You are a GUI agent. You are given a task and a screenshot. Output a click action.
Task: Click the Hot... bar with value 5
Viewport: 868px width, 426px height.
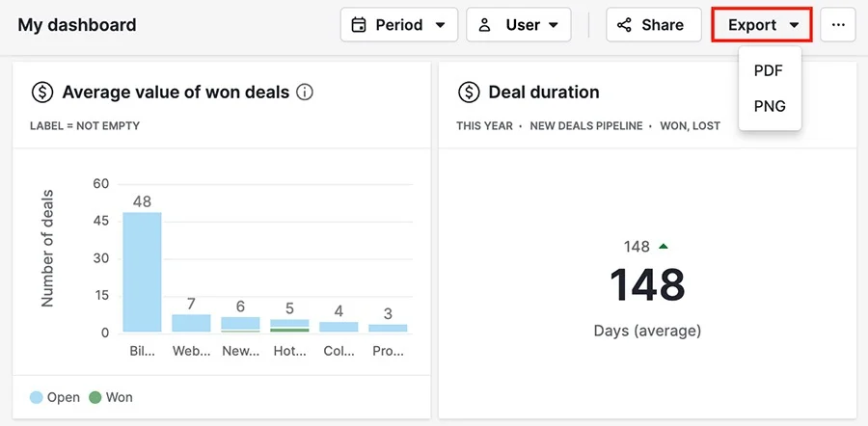(x=290, y=326)
